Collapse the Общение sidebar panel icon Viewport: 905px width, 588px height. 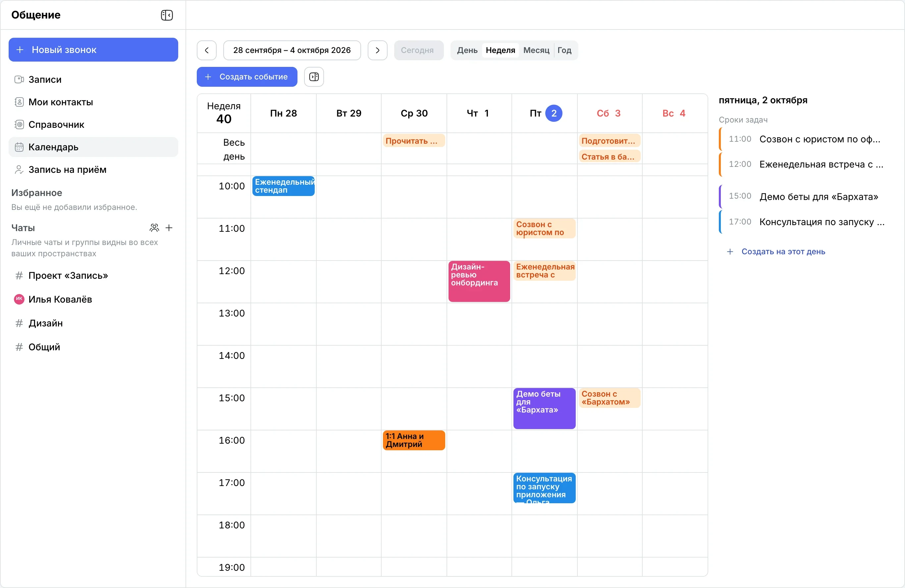(x=167, y=15)
